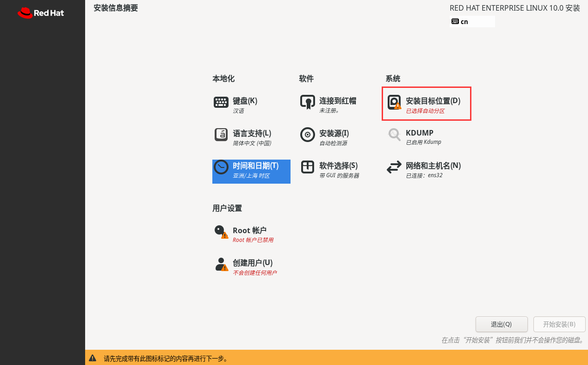The image size is (588, 365).
Task: Click the Root 帐户已禁用 warning text
Action: tap(253, 240)
